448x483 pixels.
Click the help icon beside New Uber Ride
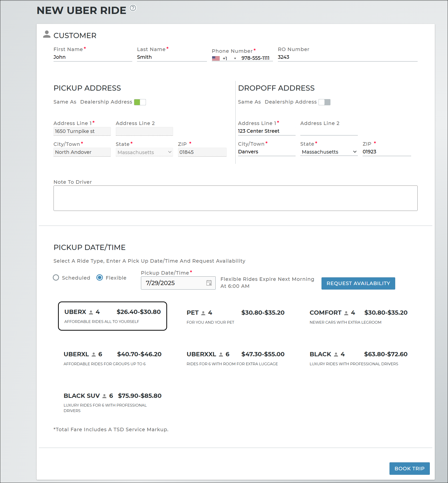133,8
